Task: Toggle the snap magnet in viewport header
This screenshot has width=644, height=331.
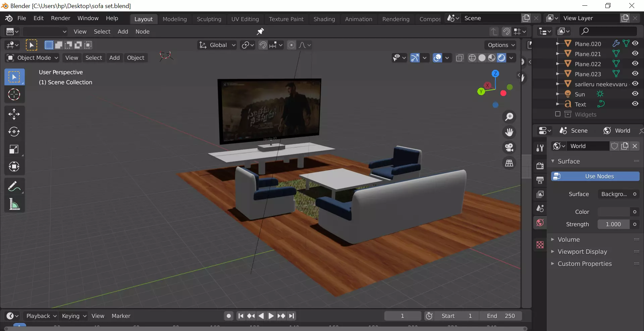Action: pyautogui.click(x=263, y=45)
